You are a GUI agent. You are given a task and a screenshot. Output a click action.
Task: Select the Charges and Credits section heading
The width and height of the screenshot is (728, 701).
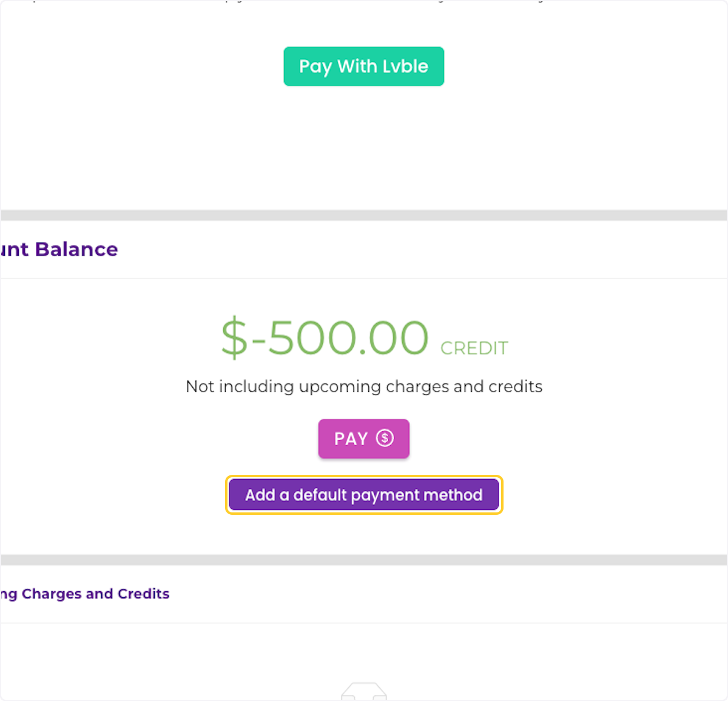(85, 594)
